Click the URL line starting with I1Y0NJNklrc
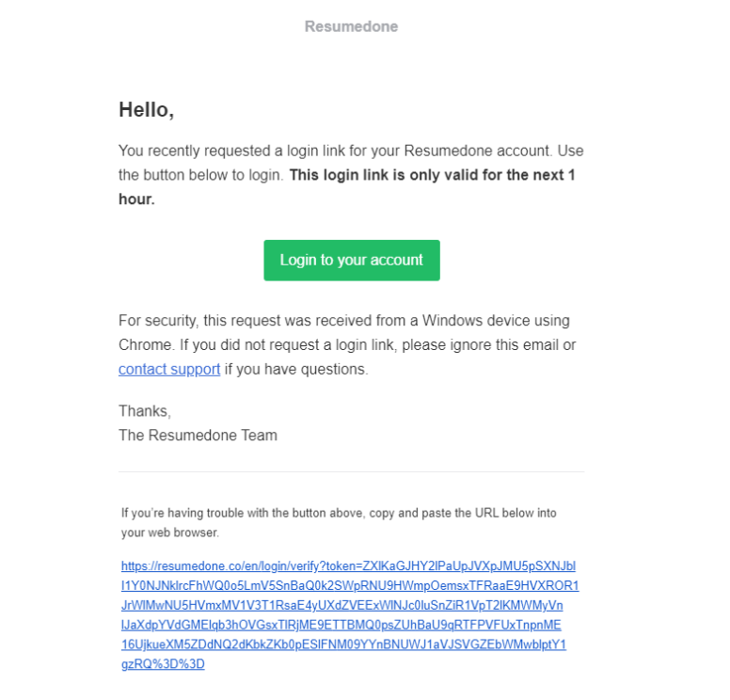Screen dimensions: 730x700 click(350, 586)
